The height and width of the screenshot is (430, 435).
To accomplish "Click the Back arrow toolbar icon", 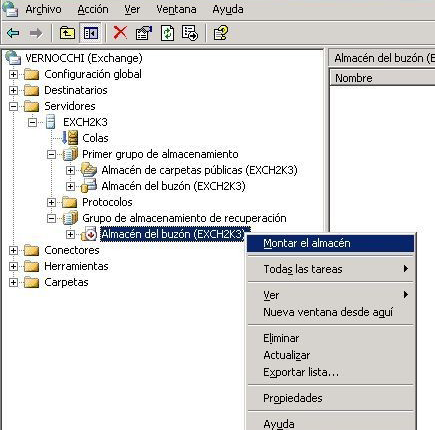I will [x=14, y=33].
